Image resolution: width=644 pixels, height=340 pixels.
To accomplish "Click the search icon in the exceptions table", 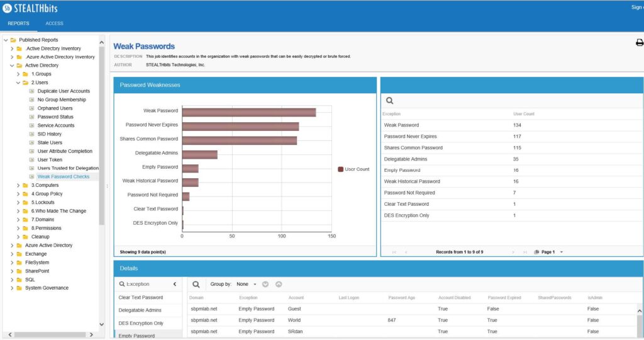I will click(x=389, y=101).
